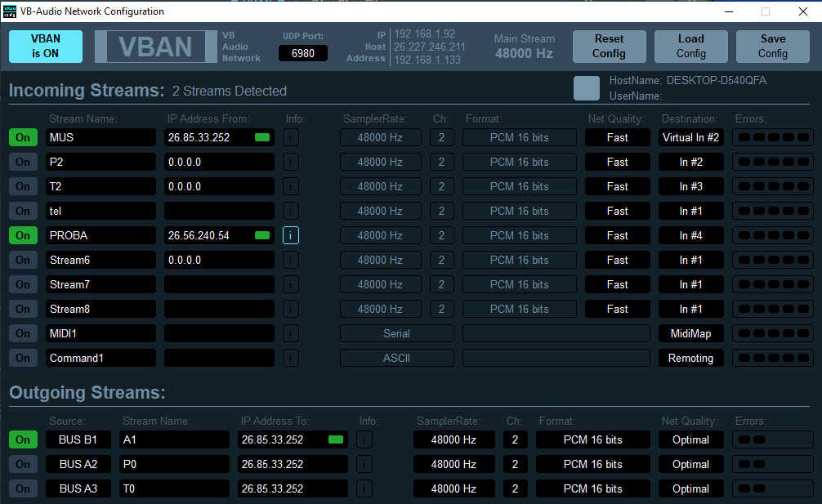Disable outgoing stream A1

23,439
